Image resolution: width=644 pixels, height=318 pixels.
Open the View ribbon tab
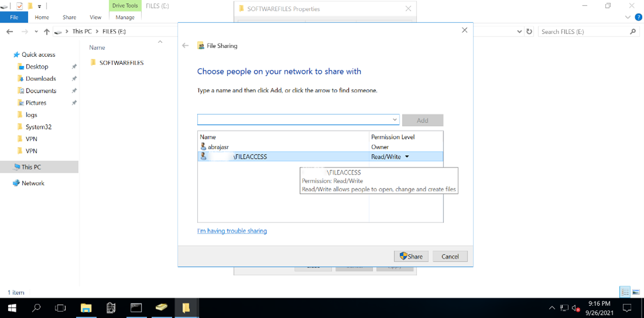pos(95,17)
